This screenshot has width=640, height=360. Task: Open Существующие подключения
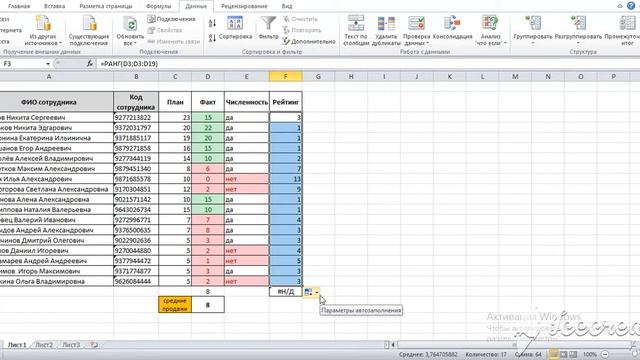click(x=89, y=31)
